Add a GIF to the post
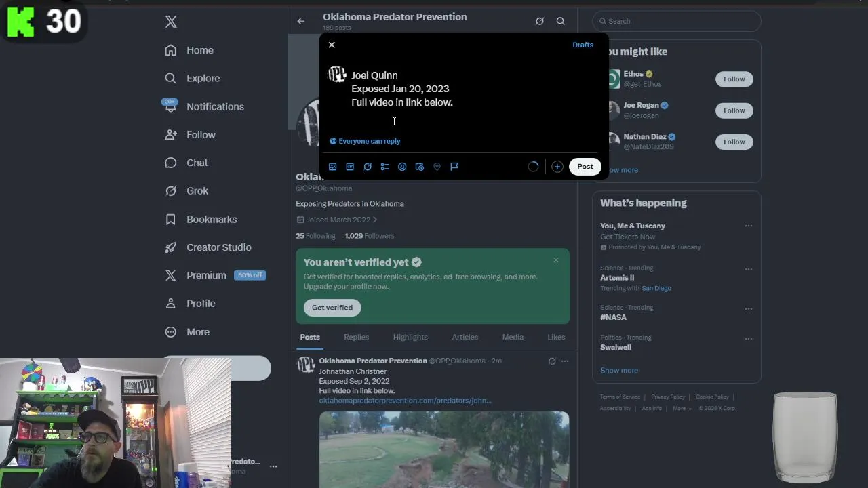The width and height of the screenshot is (868, 488). 350,167
